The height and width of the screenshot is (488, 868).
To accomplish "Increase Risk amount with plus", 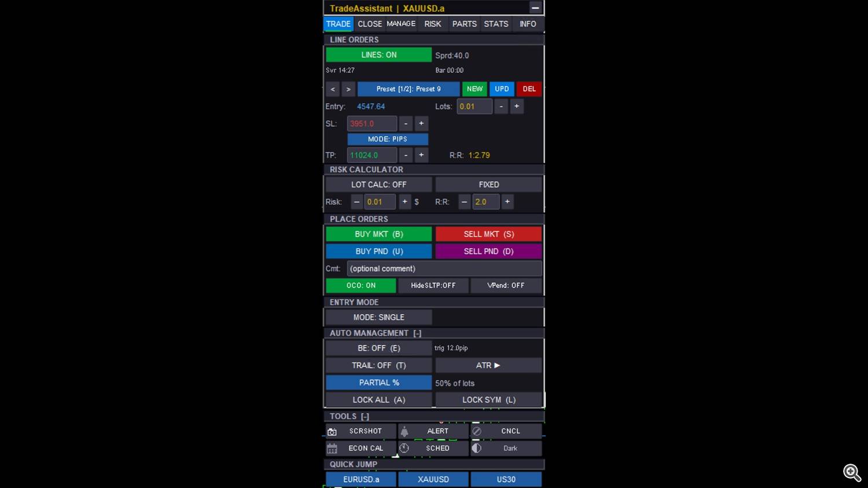I will pos(404,202).
